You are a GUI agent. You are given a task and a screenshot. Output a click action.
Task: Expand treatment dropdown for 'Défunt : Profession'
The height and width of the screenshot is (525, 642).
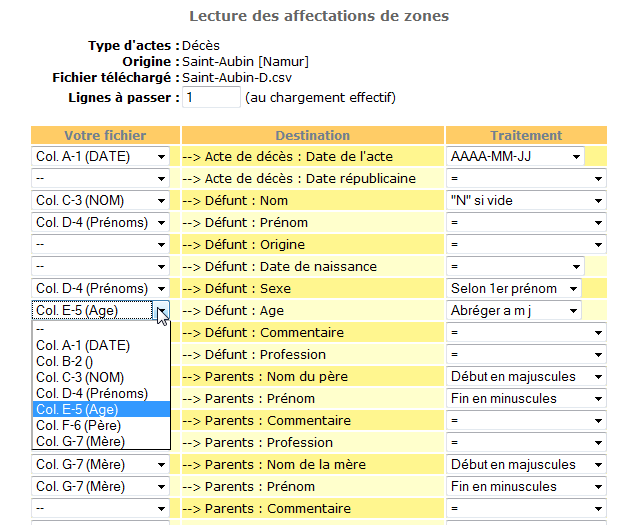(x=527, y=355)
